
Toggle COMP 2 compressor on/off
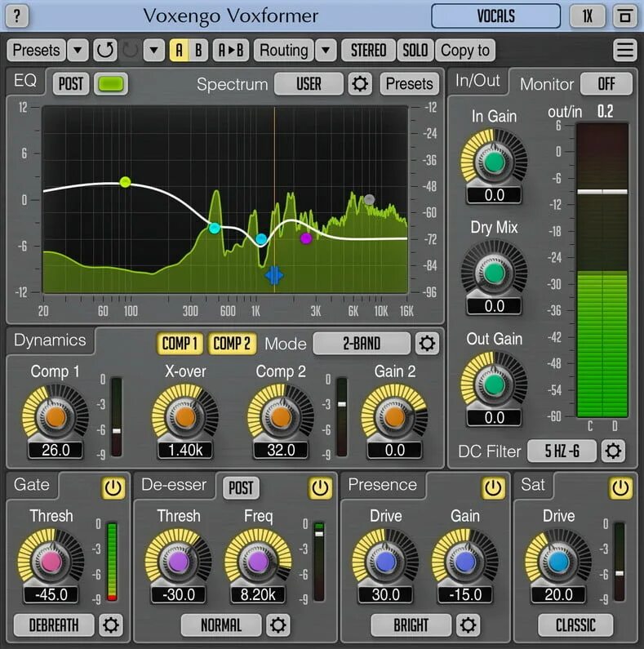click(x=232, y=344)
